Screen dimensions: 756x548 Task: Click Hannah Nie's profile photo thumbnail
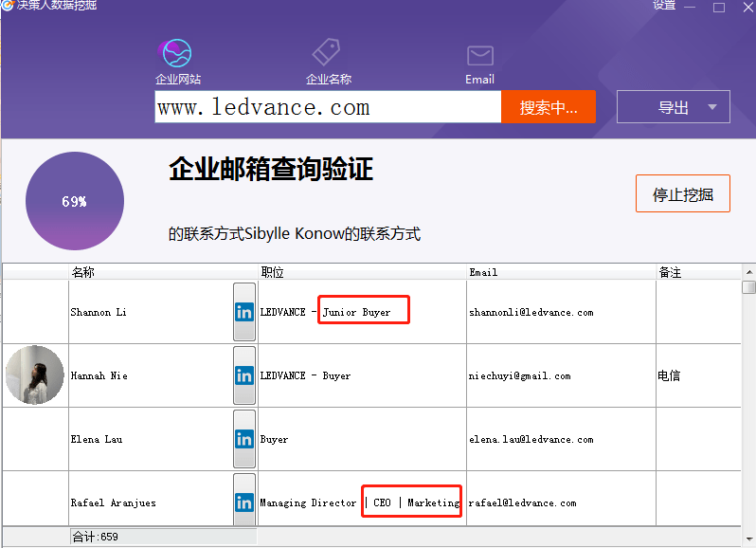(35, 375)
